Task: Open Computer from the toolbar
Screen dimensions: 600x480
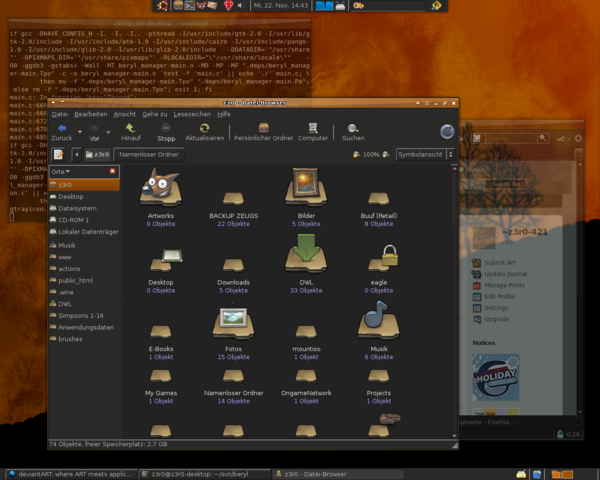Action: (313, 132)
